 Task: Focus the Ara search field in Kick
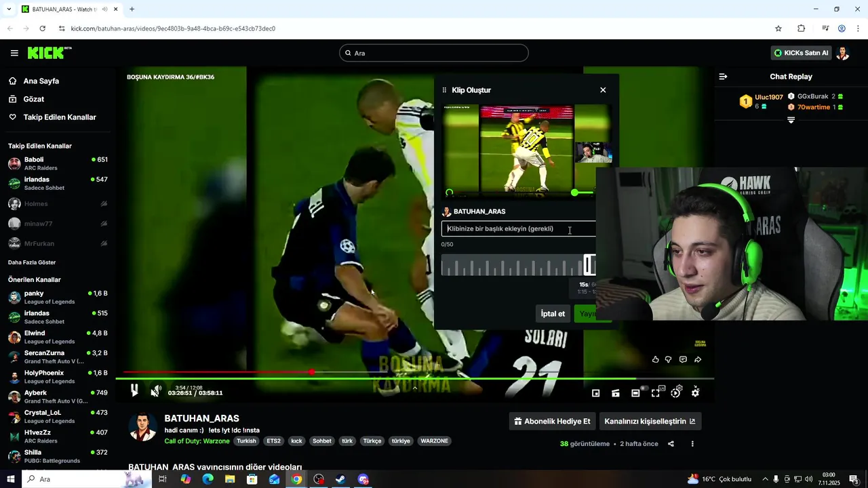(x=434, y=53)
